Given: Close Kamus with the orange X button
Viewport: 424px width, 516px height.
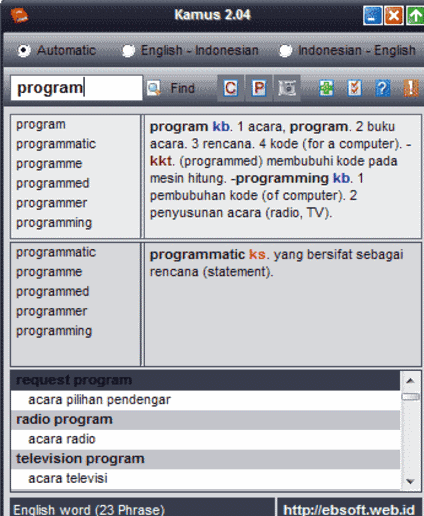Looking at the screenshot, I should click(x=394, y=15).
